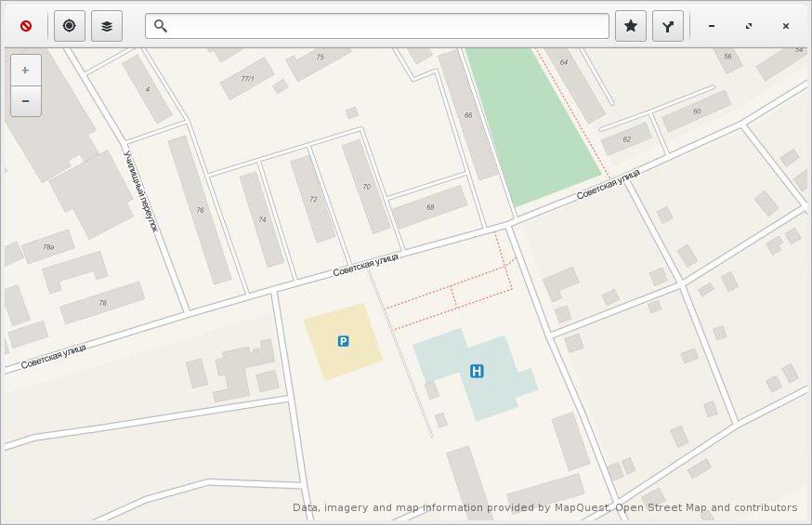Screen dimensions: 812x525
Task: Click the red prohibition icon in toolbar
Action: click(x=26, y=26)
